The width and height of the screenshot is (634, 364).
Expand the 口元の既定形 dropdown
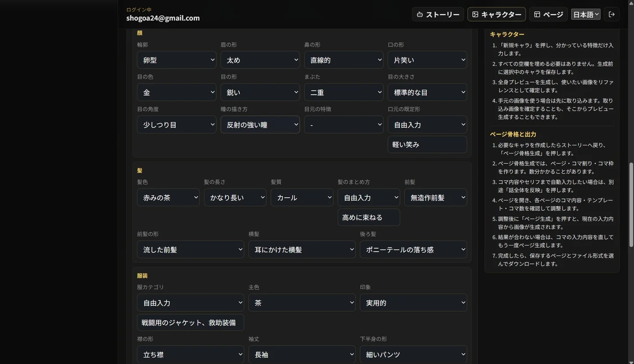tap(428, 125)
